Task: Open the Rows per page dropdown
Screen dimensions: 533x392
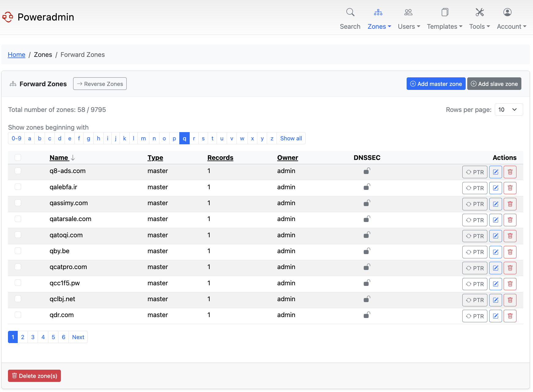Action: 509,109
